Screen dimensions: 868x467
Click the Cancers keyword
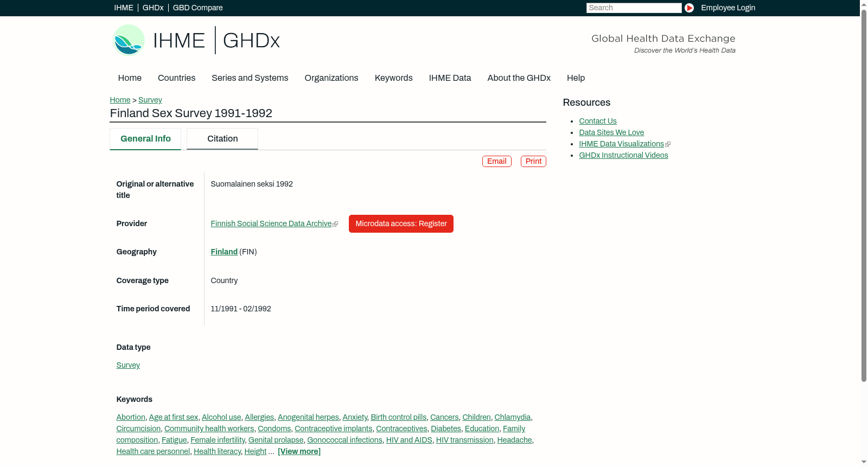(444, 417)
